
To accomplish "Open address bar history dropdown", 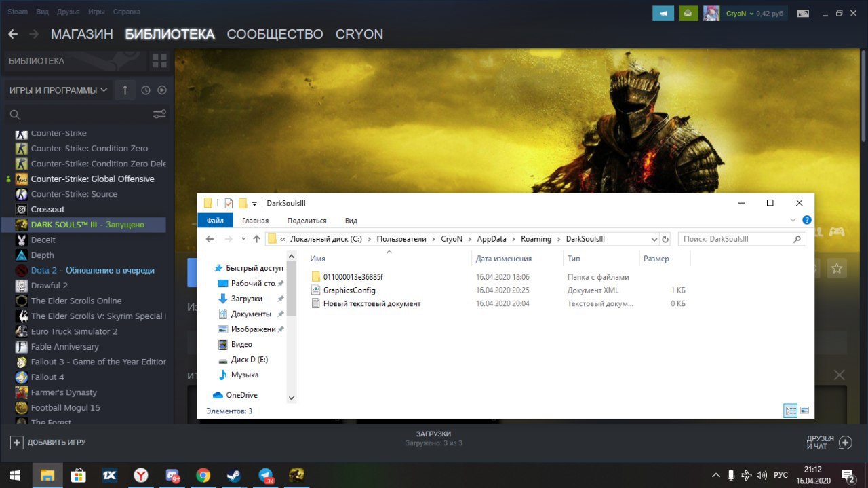I will 654,239.
